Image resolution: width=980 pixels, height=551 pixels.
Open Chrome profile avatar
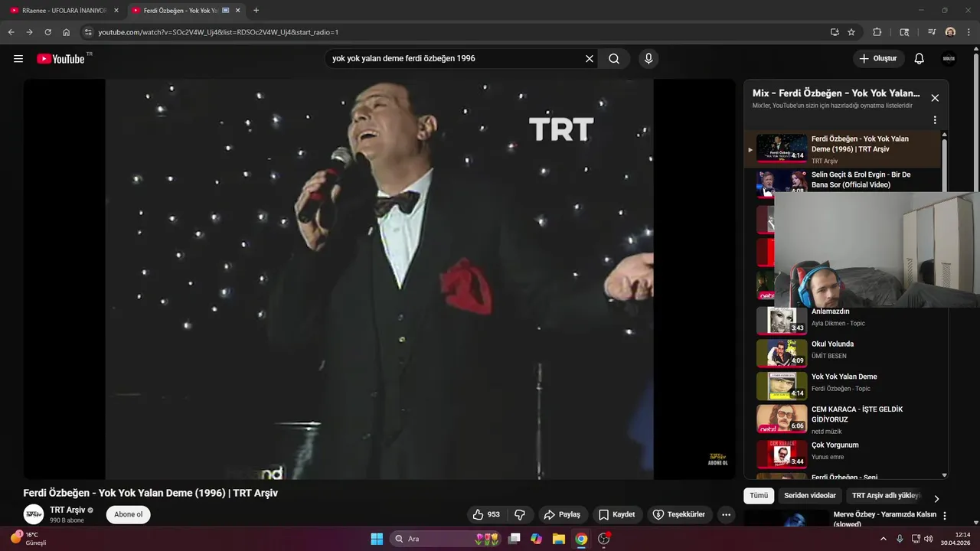click(950, 32)
